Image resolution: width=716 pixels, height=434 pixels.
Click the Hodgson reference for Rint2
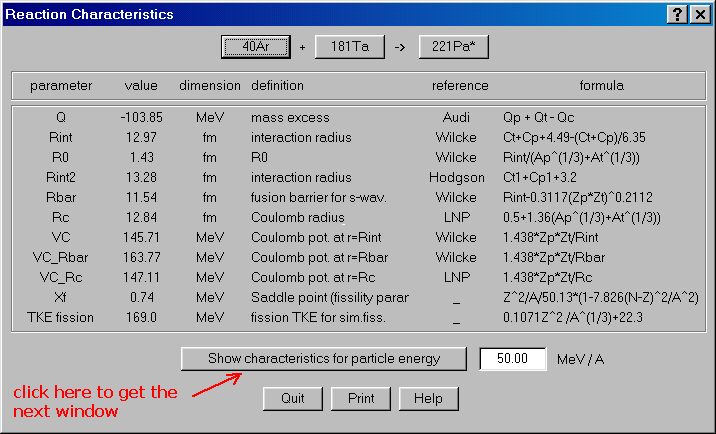pos(456,177)
